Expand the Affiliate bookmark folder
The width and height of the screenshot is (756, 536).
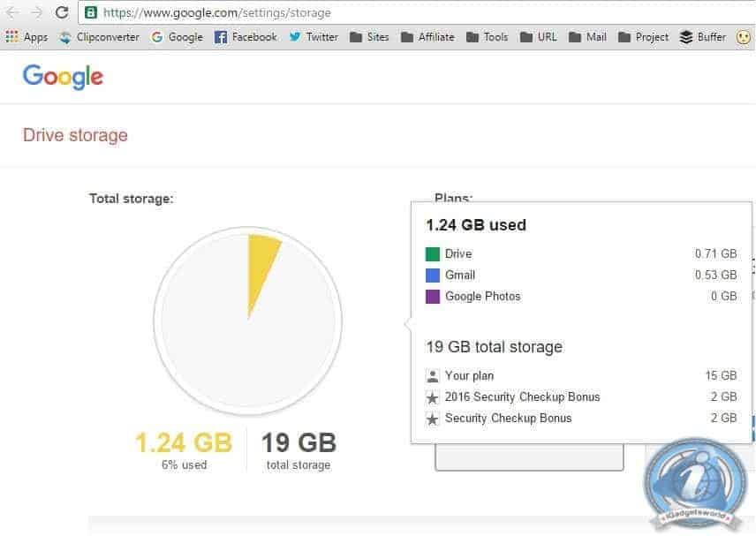coord(427,37)
